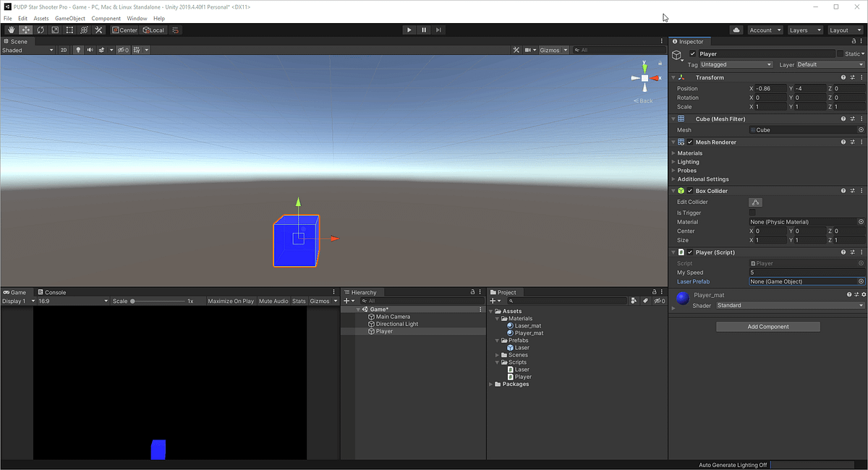Open the Layout dropdown
Viewport: 868px width, 470px height.
[845, 30]
